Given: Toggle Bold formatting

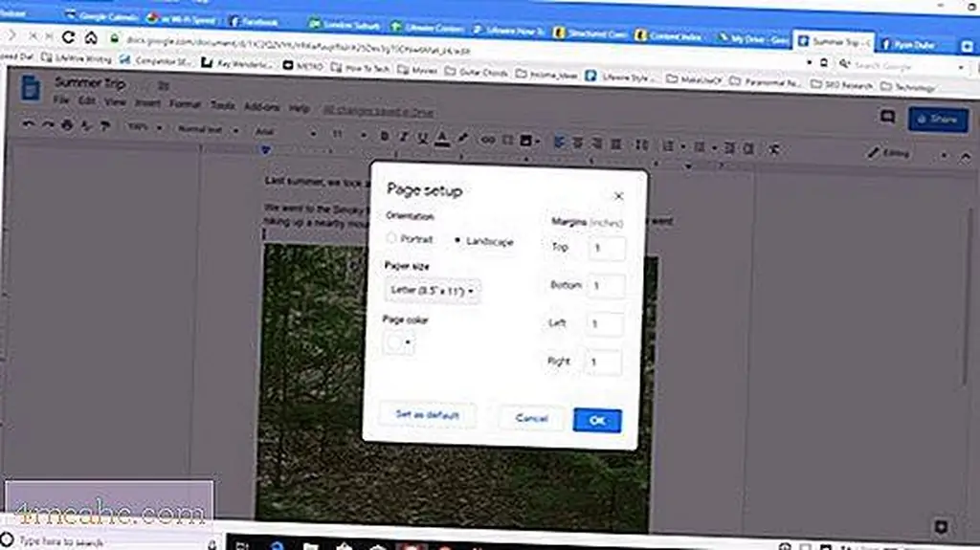Looking at the screenshot, I should [385, 136].
